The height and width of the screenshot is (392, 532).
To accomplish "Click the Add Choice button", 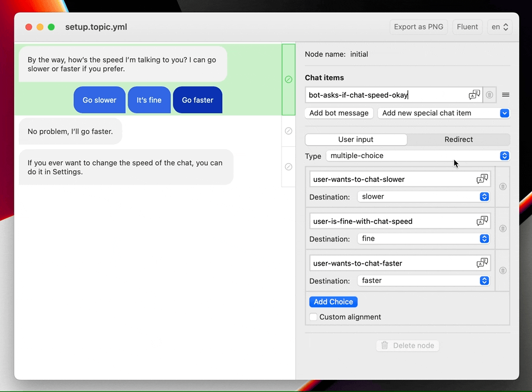I will point(333,302).
